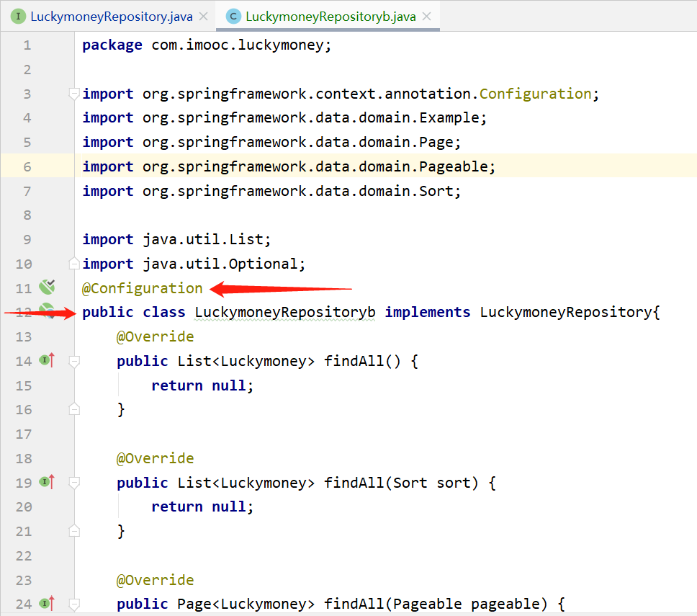
Task: Click 'package com.imooc.luckymoney;' on line 1
Action: click(207, 45)
